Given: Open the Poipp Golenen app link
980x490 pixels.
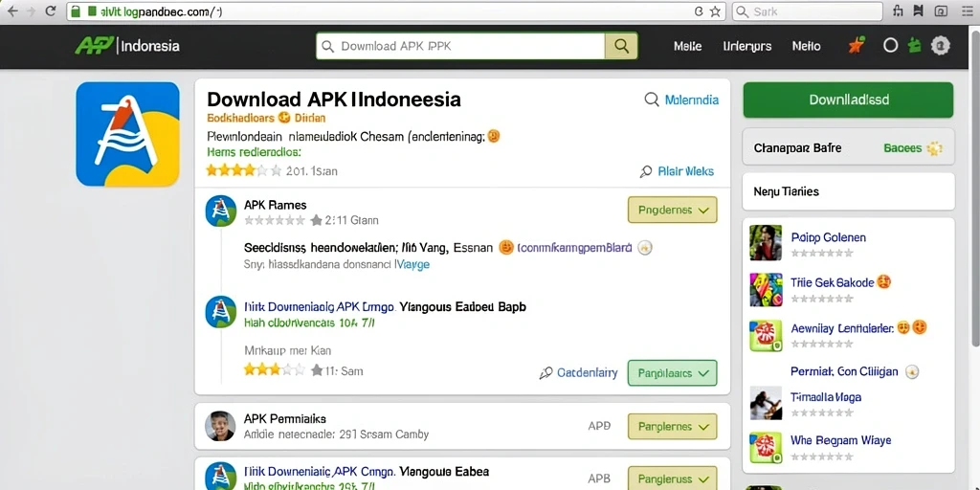Looking at the screenshot, I should point(828,237).
